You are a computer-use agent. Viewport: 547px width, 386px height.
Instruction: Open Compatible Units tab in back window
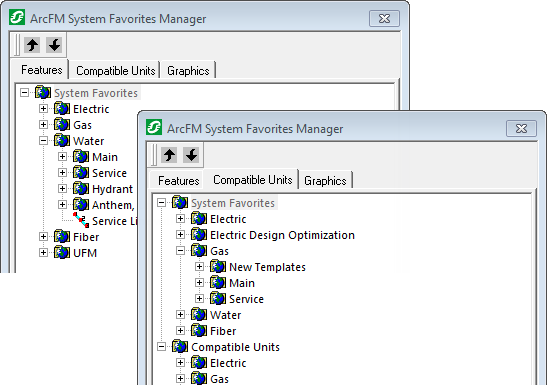point(115,70)
